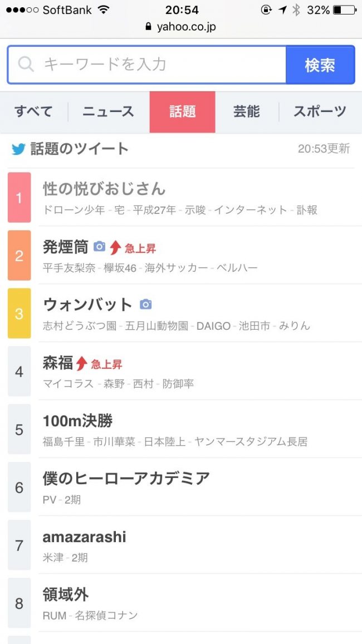Click red rising arrow beside 森福
Viewport: 362px width, 644px height.
point(82,363)
